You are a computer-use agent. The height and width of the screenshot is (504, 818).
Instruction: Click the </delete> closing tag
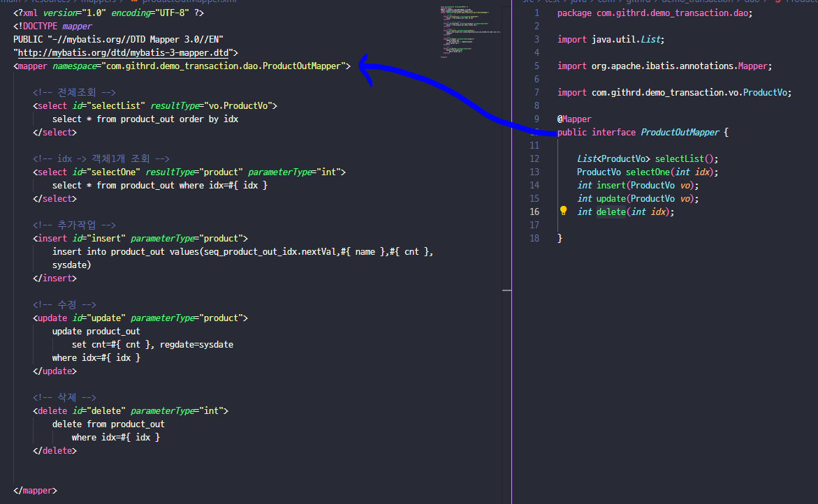54,450
